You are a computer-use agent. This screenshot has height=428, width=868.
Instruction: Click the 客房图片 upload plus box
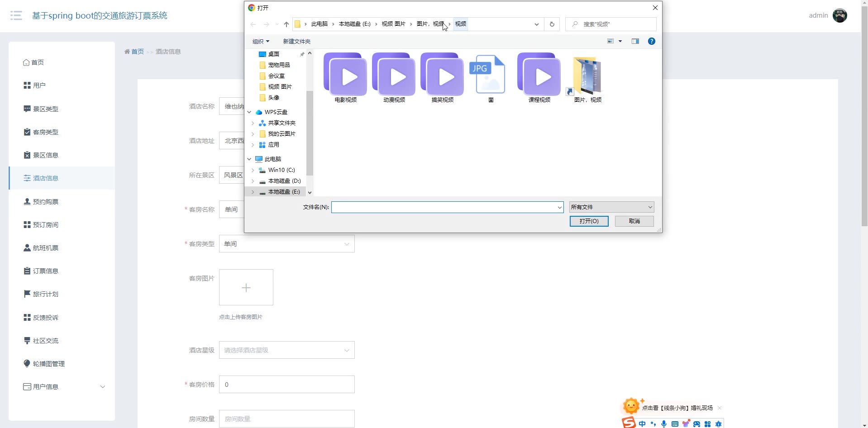(246, 287)
